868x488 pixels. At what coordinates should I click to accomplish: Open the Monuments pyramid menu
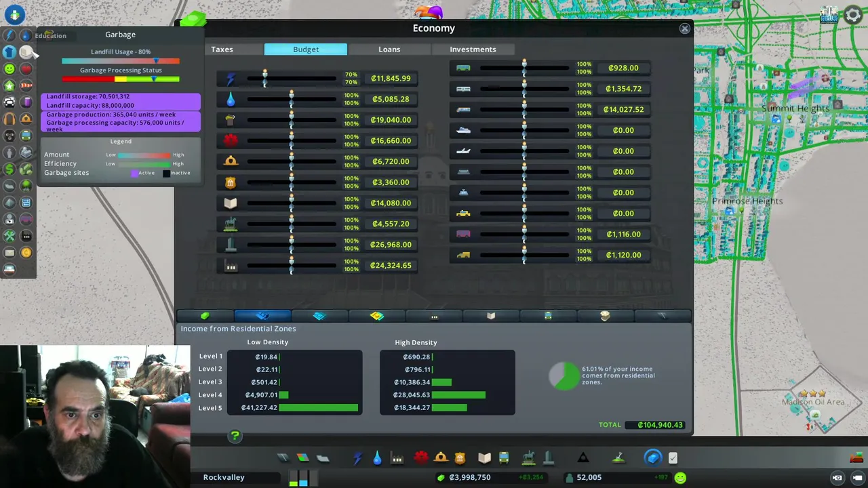(x=583, y=458)
